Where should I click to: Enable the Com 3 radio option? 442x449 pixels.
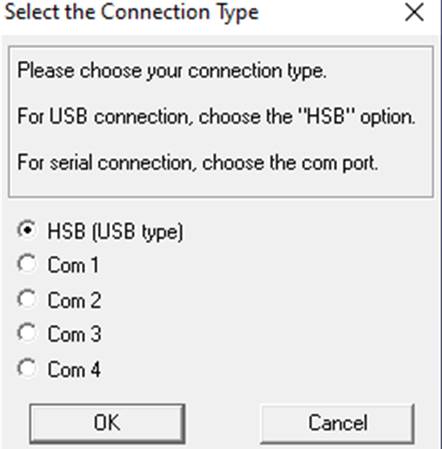[x=27, y=333]
